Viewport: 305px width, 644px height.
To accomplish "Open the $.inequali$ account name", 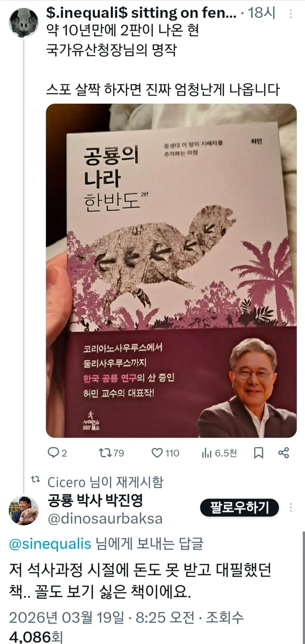I will click(x=141, y=13).
